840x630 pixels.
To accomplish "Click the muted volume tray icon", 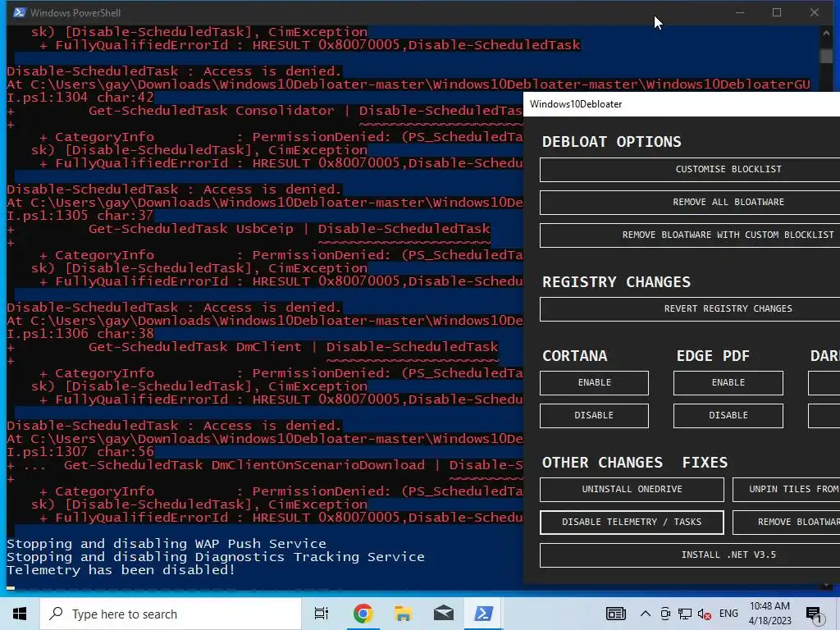I will click(x=705, y=614).
